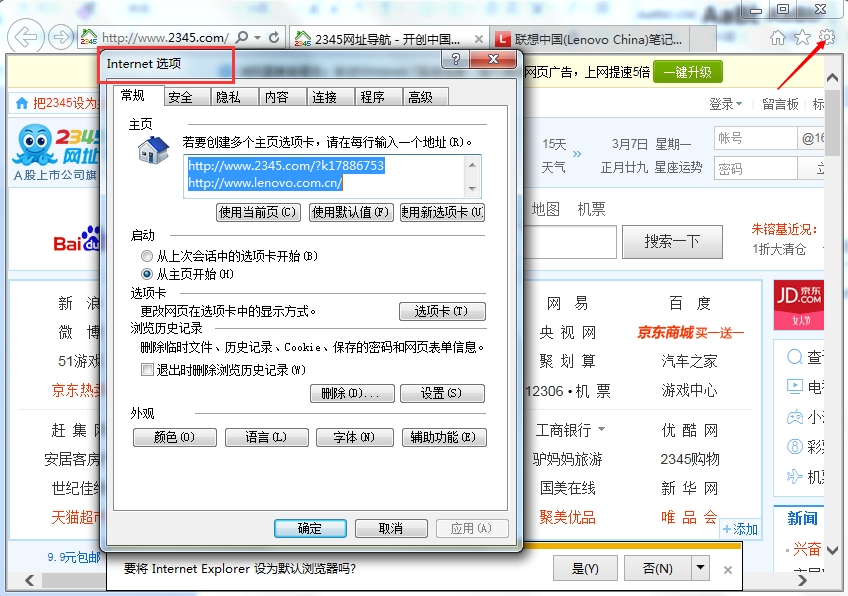Click the airplane icon in right sidebar
The image size is (848, 596).
[x=794, y=476]
